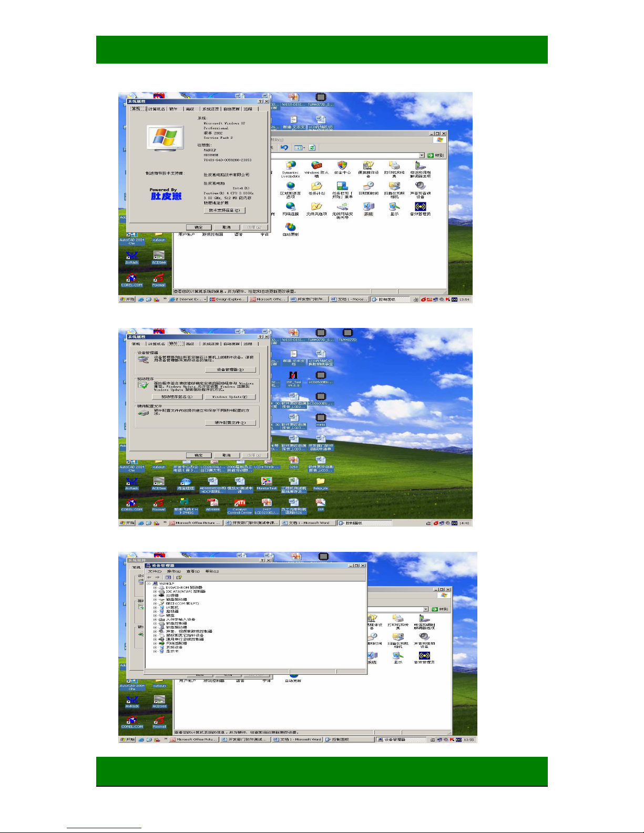Expand 通用串行总线控制器 node
Screen dimensions: 644x833
(155, 639)
